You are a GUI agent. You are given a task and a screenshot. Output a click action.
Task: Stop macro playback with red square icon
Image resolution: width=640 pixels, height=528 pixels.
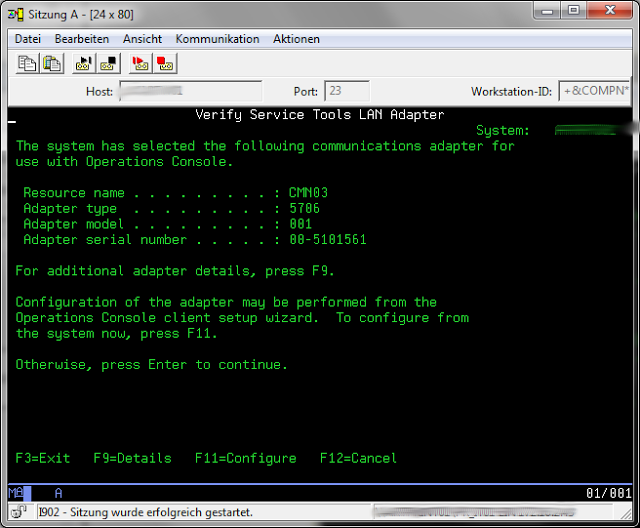(165, 63)
